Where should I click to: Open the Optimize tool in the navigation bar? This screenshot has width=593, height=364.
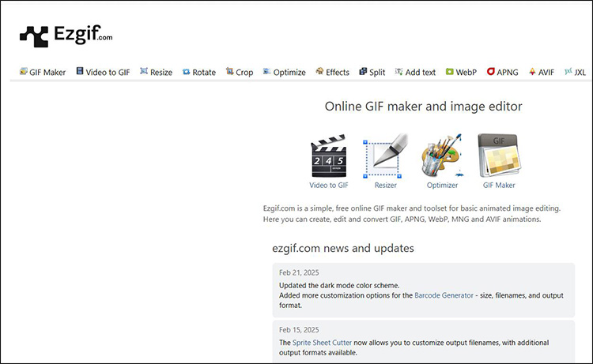click(284, 72)
